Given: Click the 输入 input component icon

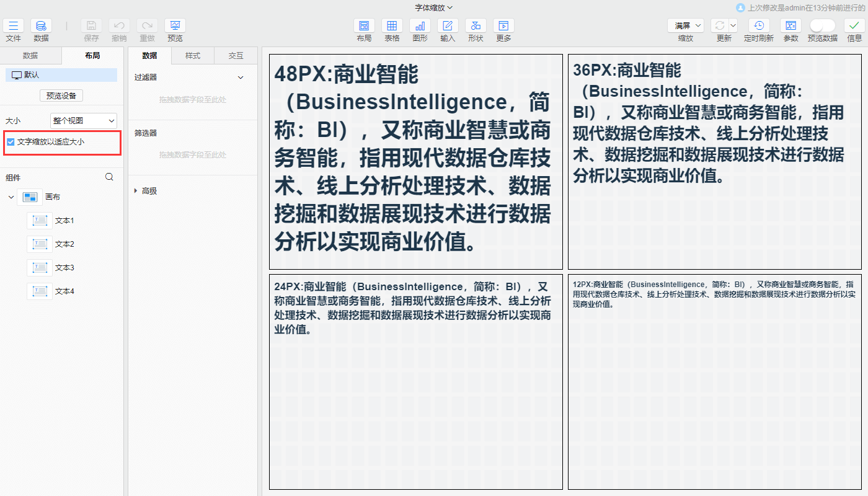Looking at the screenshot, I should (x=448, y=25).
